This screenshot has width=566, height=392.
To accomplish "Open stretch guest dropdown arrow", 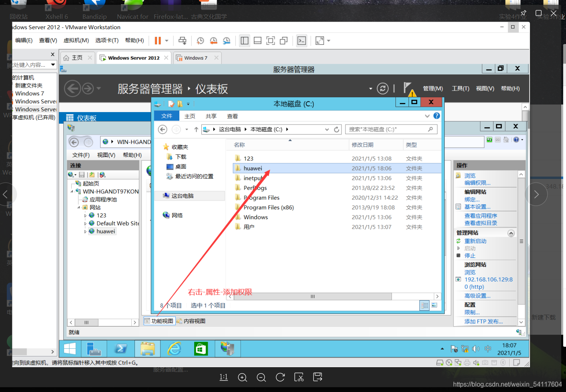I will (x=329, y=40).
